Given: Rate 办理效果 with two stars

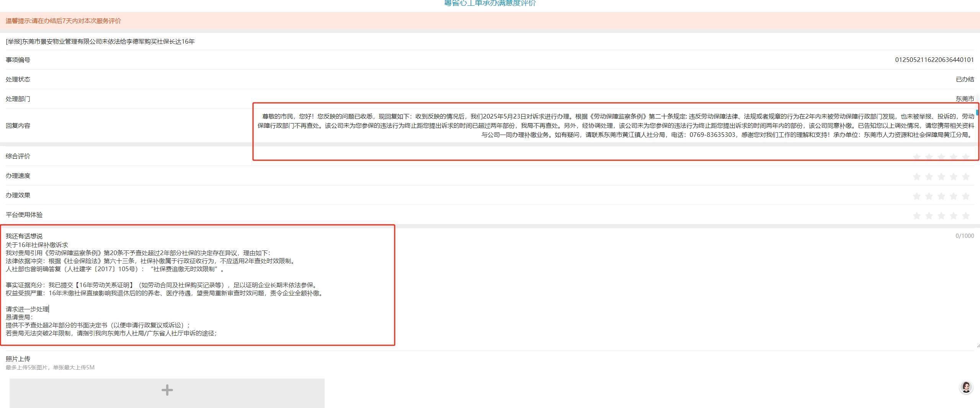Looking at the screenshot, I should coord(929,196).
